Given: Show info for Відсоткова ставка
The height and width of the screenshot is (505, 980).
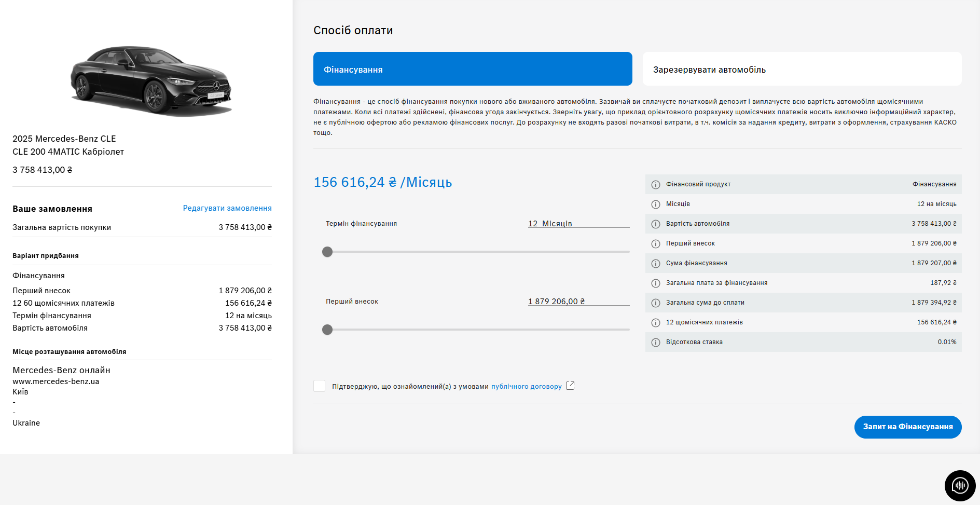Looking at the screenshot, I should click(x=656, y=343).
